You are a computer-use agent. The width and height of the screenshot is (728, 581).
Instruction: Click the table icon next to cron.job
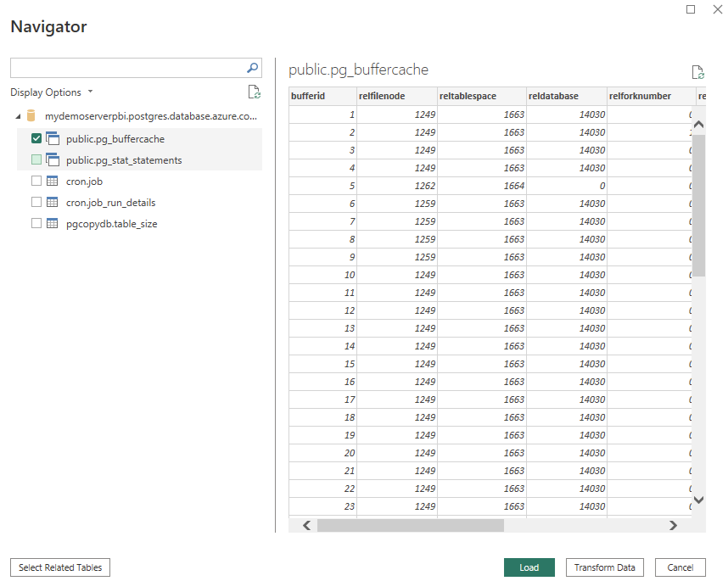click(x=53, y=181)
